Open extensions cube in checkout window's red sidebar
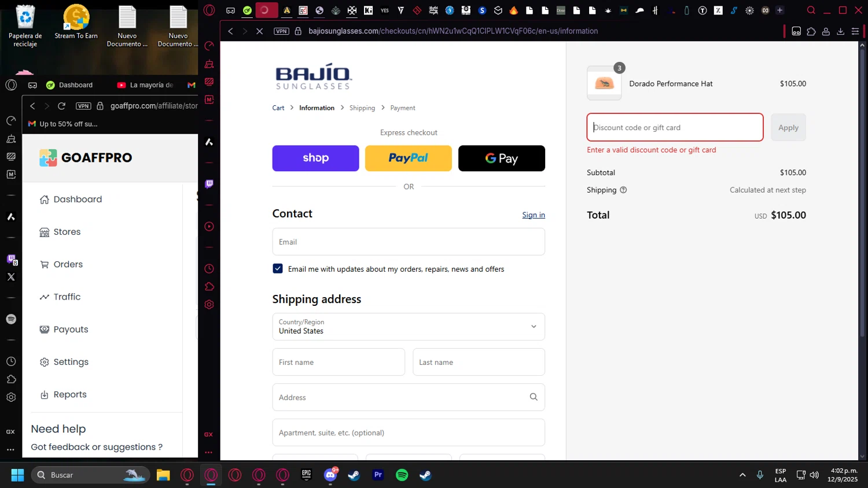Viewport: 868px width, 488px height. tap(209, 287)
